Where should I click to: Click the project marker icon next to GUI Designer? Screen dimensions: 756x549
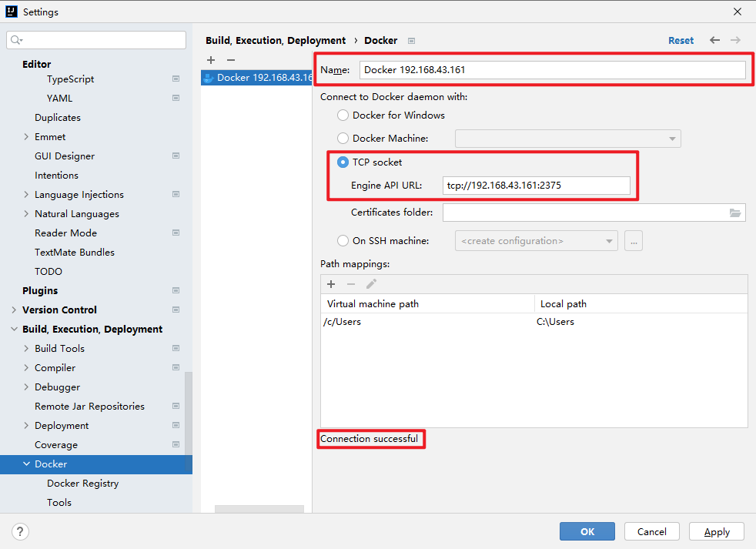point(176,156)
